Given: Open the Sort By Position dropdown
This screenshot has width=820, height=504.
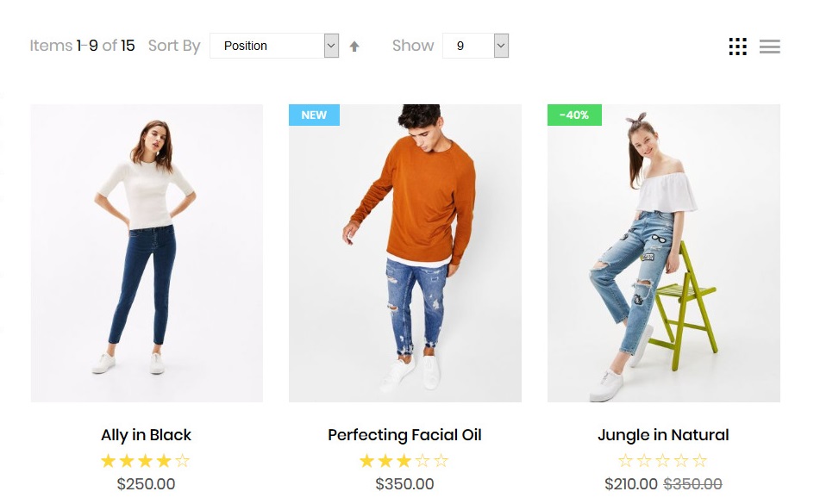Looking at the screenshot, I should (x=274, y=46).
